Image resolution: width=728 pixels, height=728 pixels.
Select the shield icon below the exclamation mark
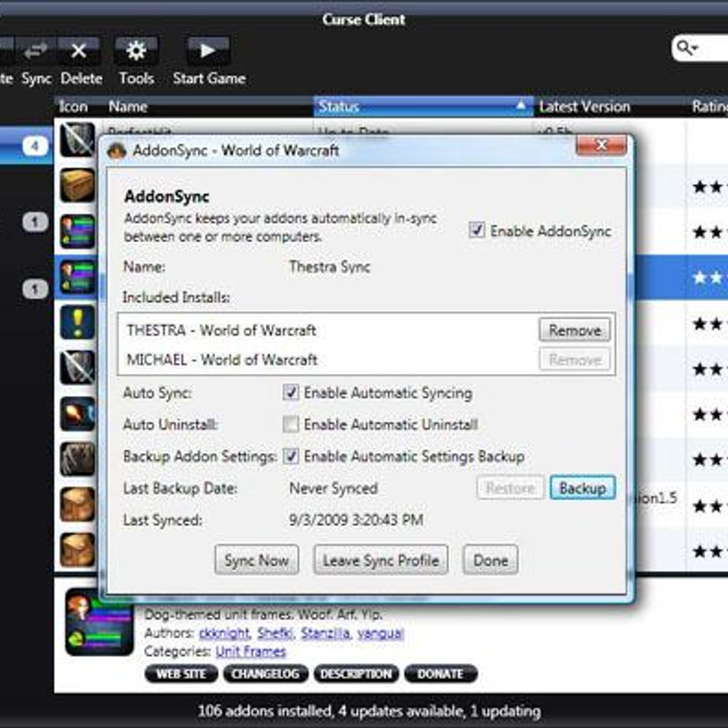point(77,368)
